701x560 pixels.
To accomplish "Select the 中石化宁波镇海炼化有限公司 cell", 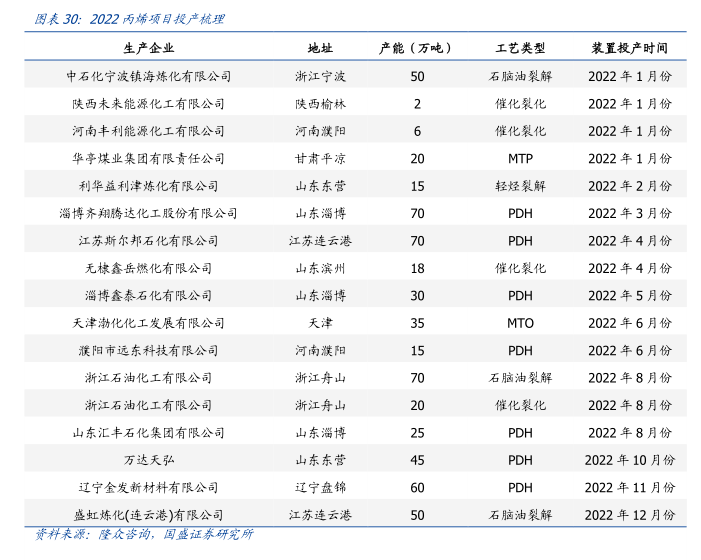I will (x=148, y=76).
